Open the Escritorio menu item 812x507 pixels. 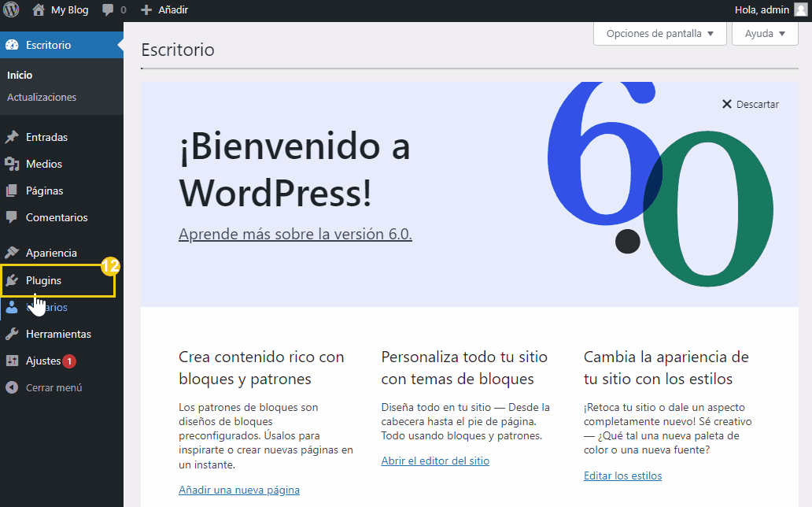click(x=61, y=45)
